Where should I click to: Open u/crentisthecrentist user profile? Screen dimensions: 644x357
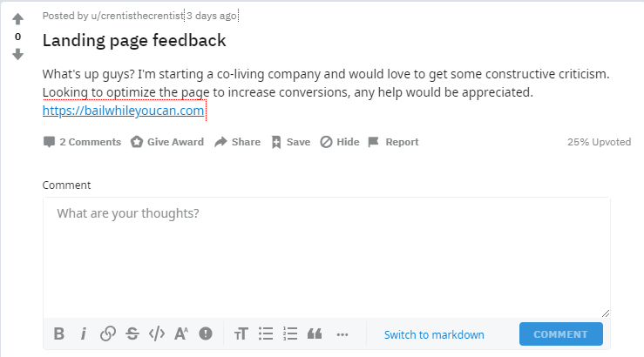click(x=137, y=16)
